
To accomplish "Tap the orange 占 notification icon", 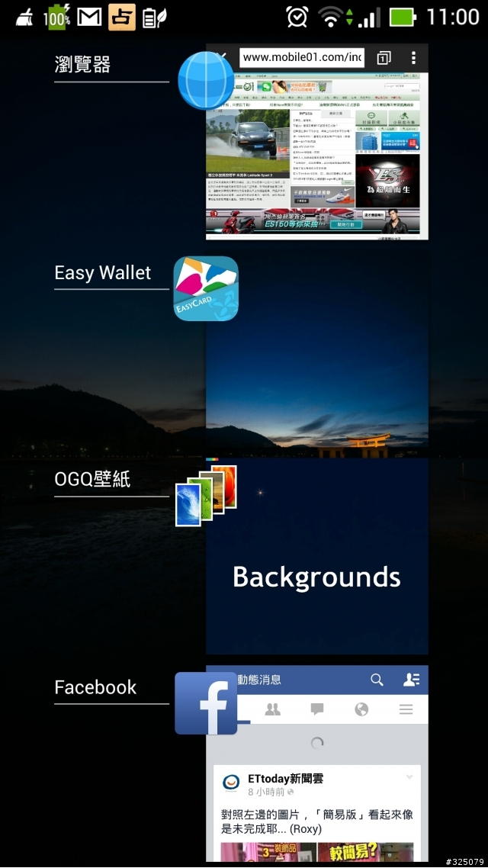I will 122,17.
